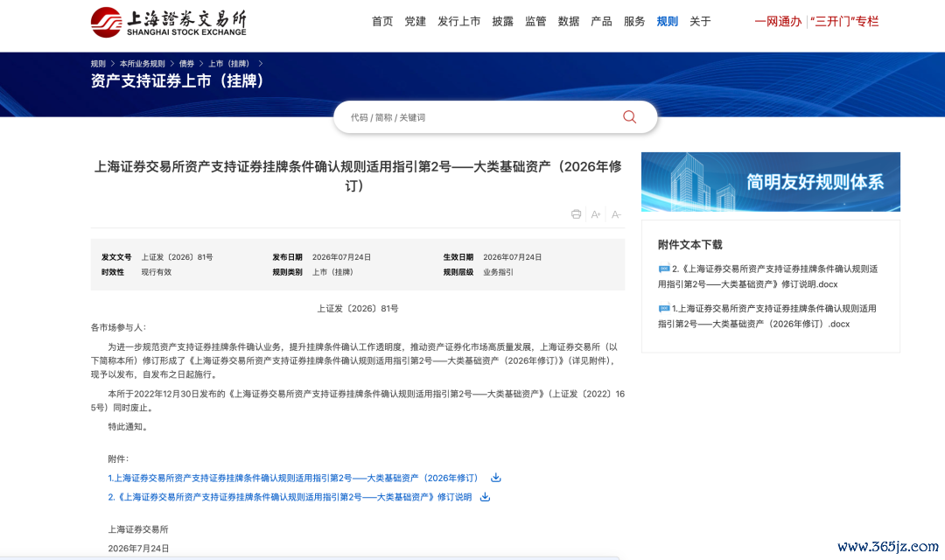The image size is (945, 560).
Task: Click the 2026年7月24日 signature date
Action: click(x=138, y=548)
